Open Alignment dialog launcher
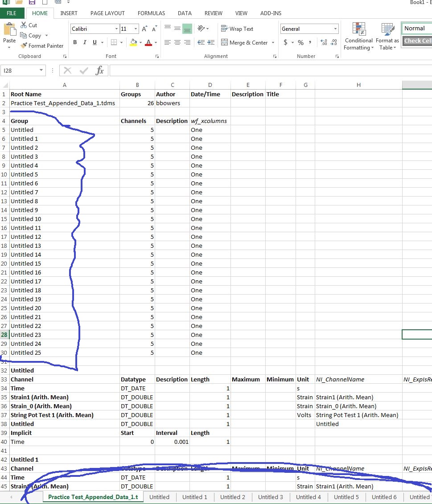Screen dimensions: 432x504 [275, 56]
